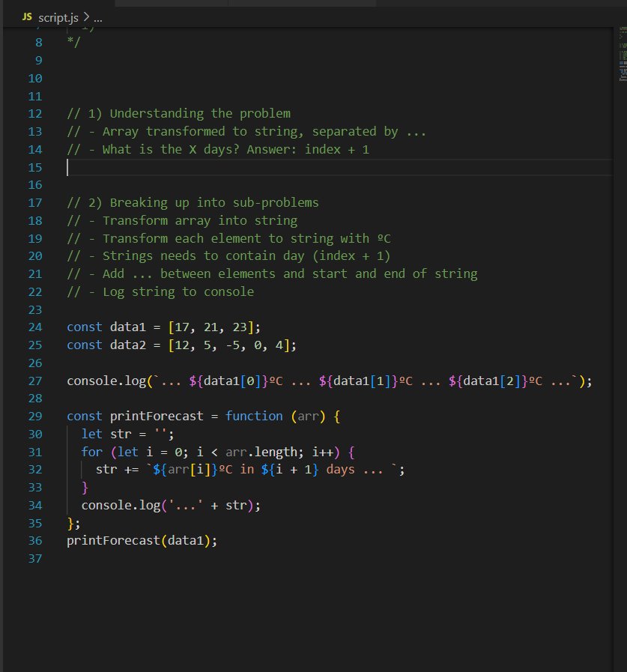Click 'let str' declaration on line 30

coord(106,435)
